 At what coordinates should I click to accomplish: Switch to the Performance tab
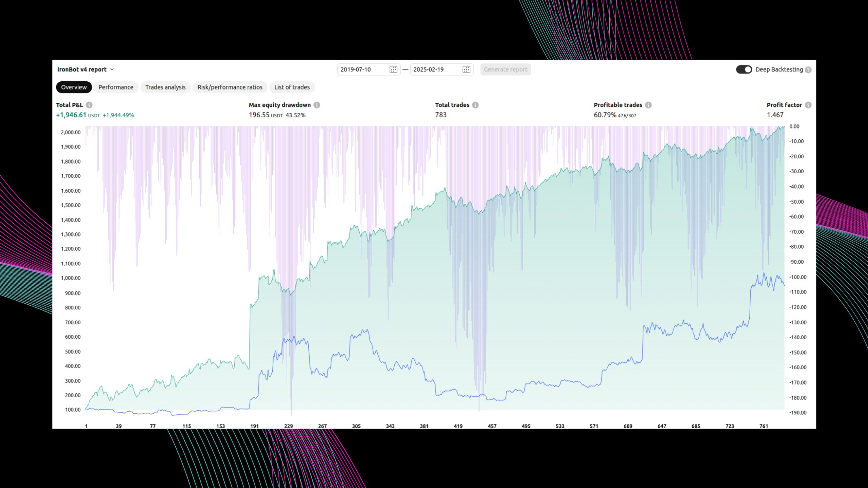pos(116,87)
